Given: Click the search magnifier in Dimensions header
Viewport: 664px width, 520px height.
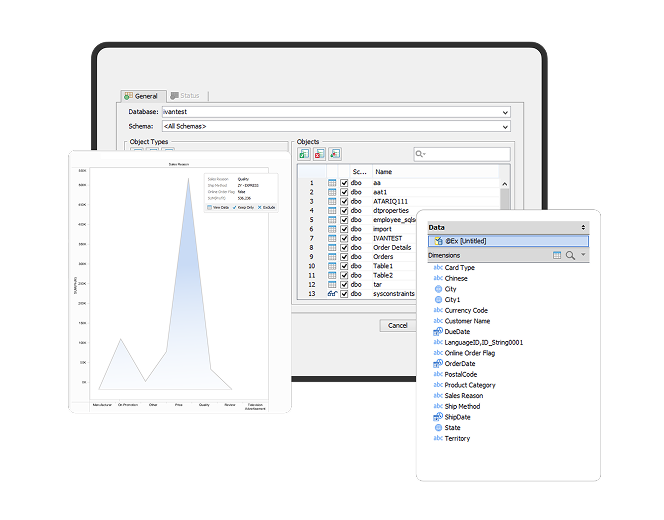Looking at the screenshot, I should (x=570, y=255).
